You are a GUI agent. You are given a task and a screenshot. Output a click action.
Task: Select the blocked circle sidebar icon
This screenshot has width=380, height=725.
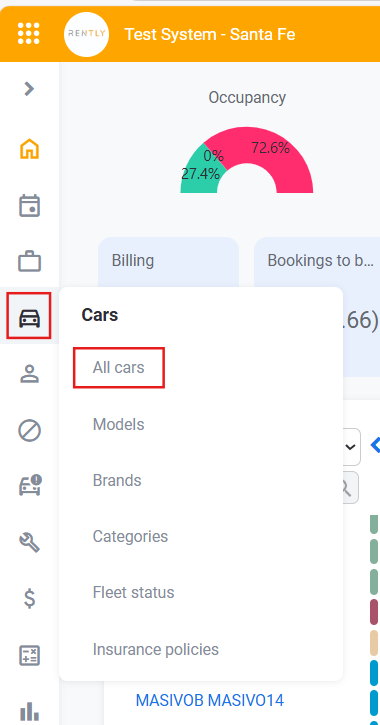coord(29,430)
